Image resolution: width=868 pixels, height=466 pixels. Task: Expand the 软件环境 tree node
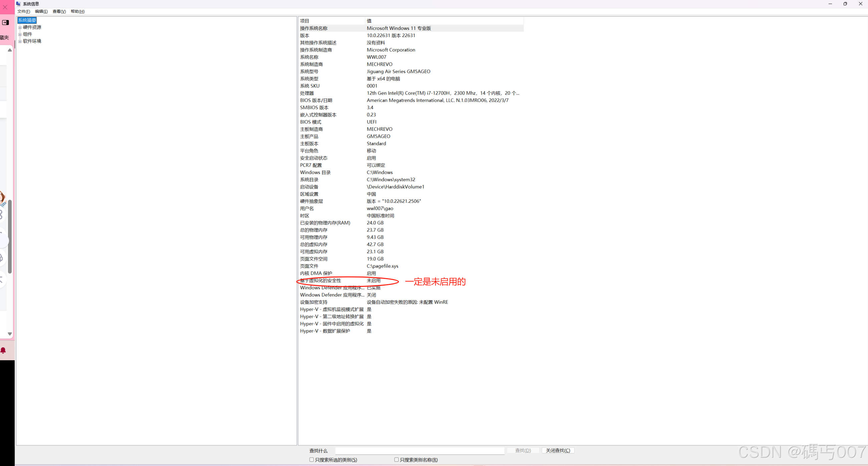[20, 41]
